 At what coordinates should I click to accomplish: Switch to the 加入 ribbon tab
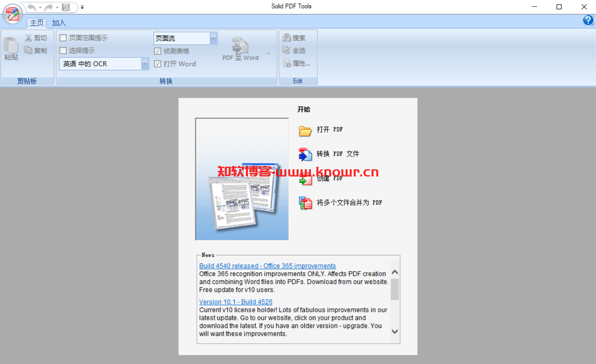tap(59, 23)
